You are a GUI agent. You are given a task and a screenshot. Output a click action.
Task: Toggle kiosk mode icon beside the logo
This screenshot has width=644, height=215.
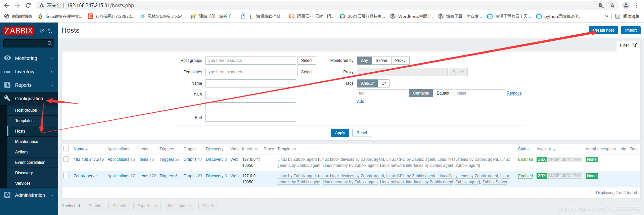50,31
